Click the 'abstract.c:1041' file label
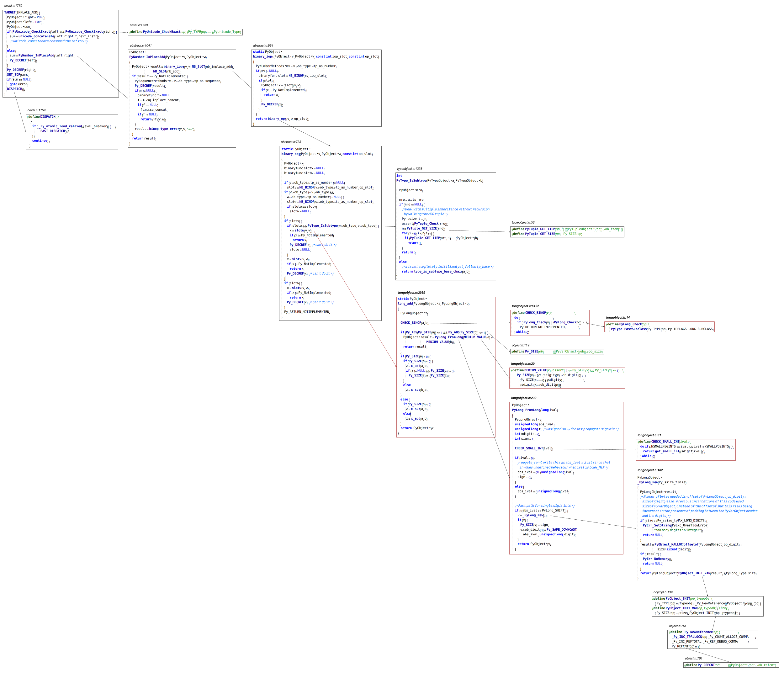Screen dimensions: 784x673 tap(140, 45)
